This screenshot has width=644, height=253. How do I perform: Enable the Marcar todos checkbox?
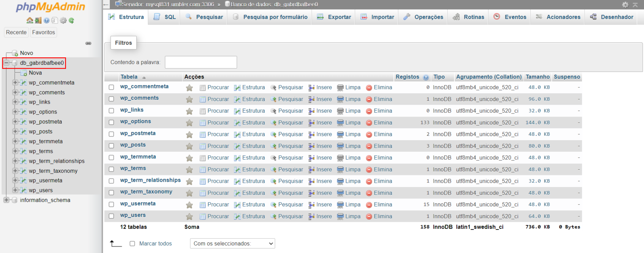pyautogui.click(x=132, y=243)
